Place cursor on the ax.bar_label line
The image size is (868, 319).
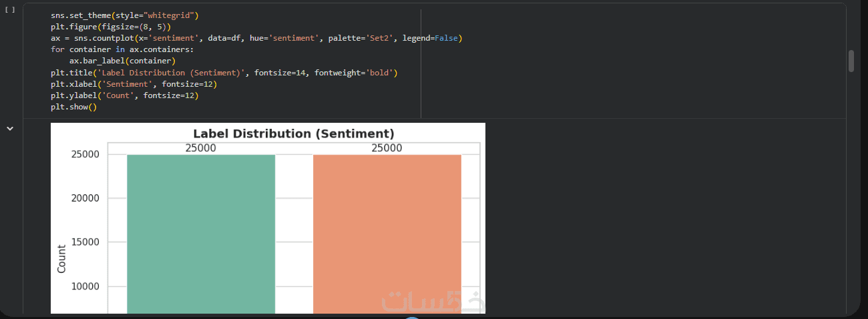point(122,61)
